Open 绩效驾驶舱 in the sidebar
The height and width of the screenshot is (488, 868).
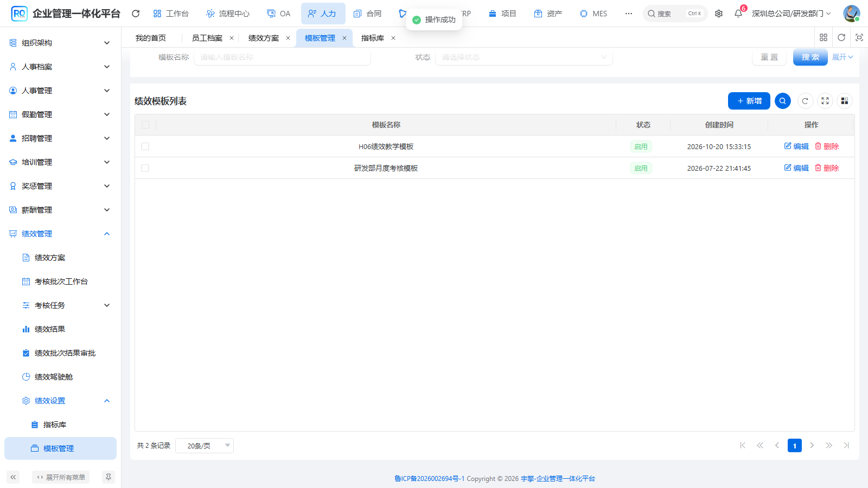coord(60,377)
